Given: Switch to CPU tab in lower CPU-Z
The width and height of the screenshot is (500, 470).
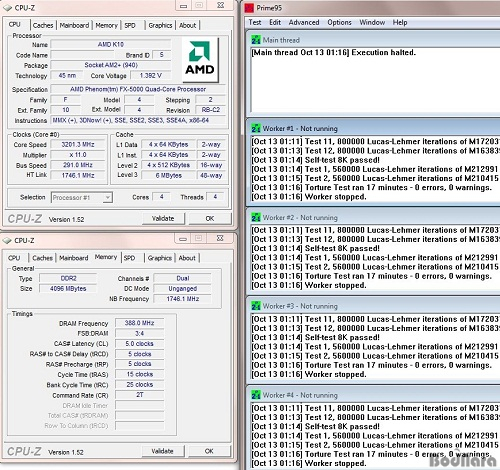Looking at the screenshot, I should click(x=14, y=258).
